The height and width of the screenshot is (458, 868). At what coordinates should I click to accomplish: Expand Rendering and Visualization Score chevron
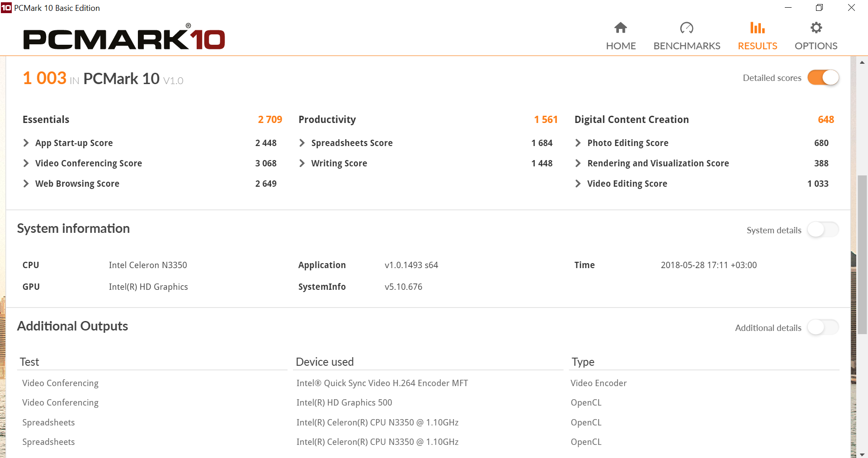(x=578, y=163)
